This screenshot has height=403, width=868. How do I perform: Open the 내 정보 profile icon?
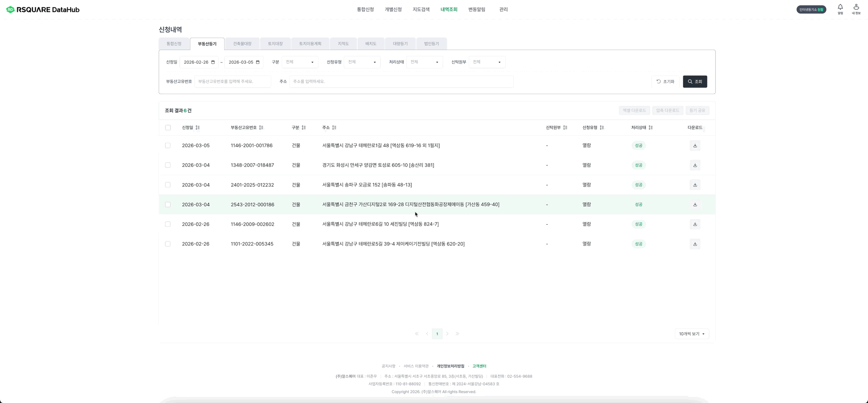[856, 7]
